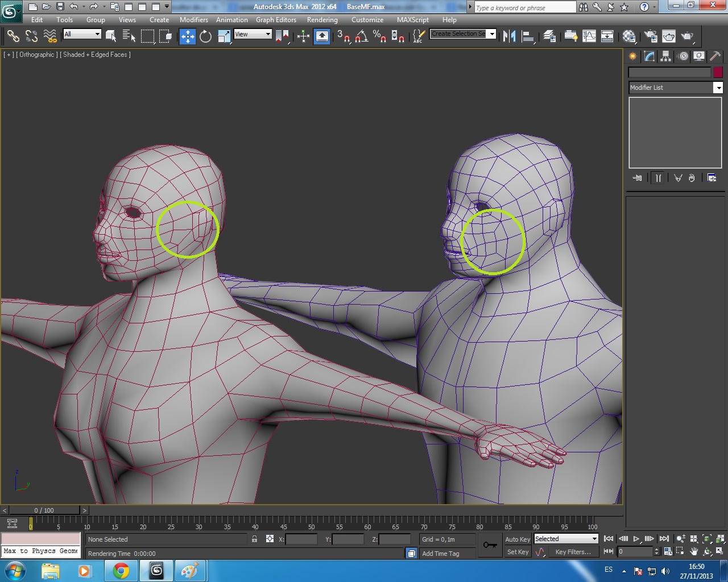Open the Select by Name list
Screen dimensions: 728x582
pos(129,36)
